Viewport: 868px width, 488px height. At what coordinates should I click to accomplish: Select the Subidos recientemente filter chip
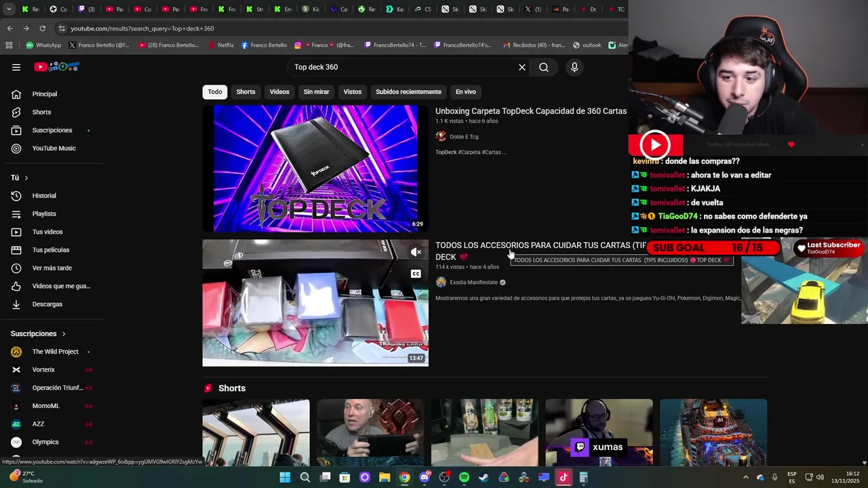408,91
